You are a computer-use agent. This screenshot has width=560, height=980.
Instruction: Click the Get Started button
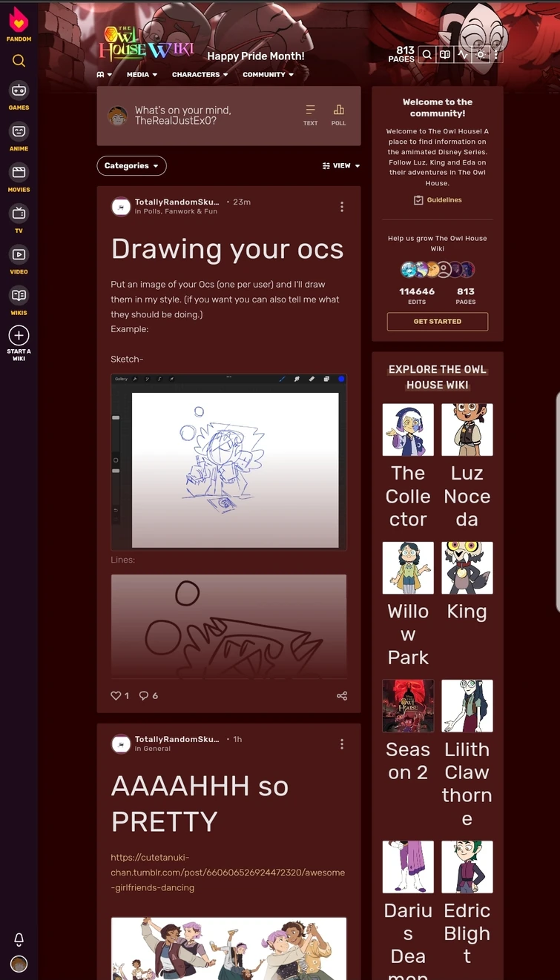click(438, 322)
